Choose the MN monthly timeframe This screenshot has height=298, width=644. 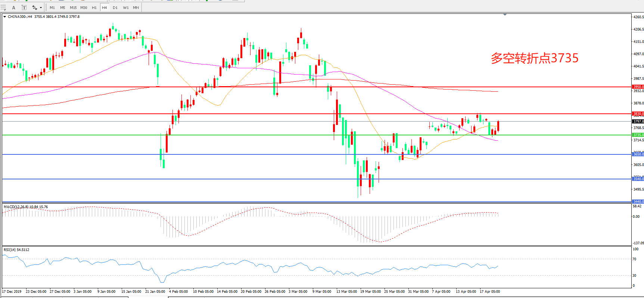click(136, 7)
